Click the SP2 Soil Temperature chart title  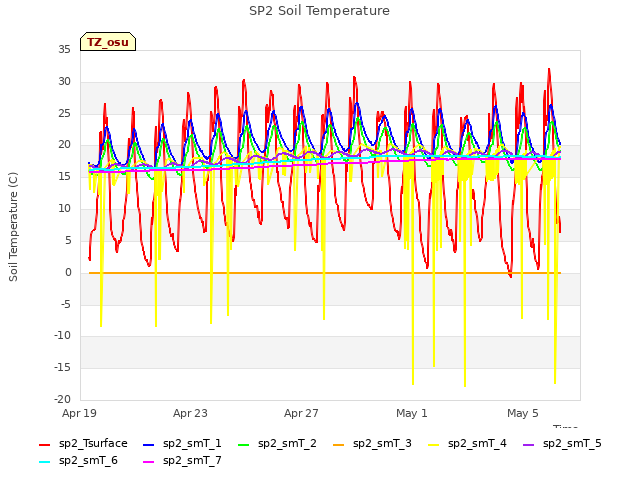pos(320,11)
